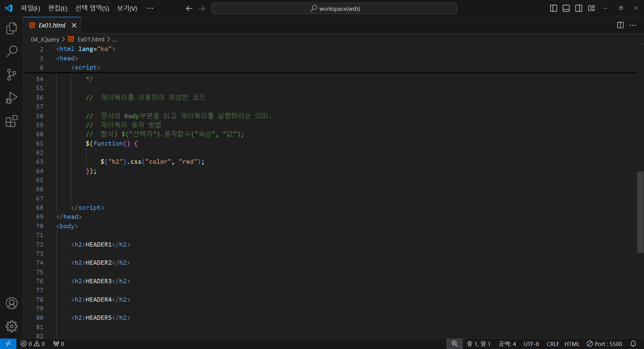This screenshot has width=644, height=349.
Task: Open editor More Actions ellipsis
Action: tap(633, 25)
